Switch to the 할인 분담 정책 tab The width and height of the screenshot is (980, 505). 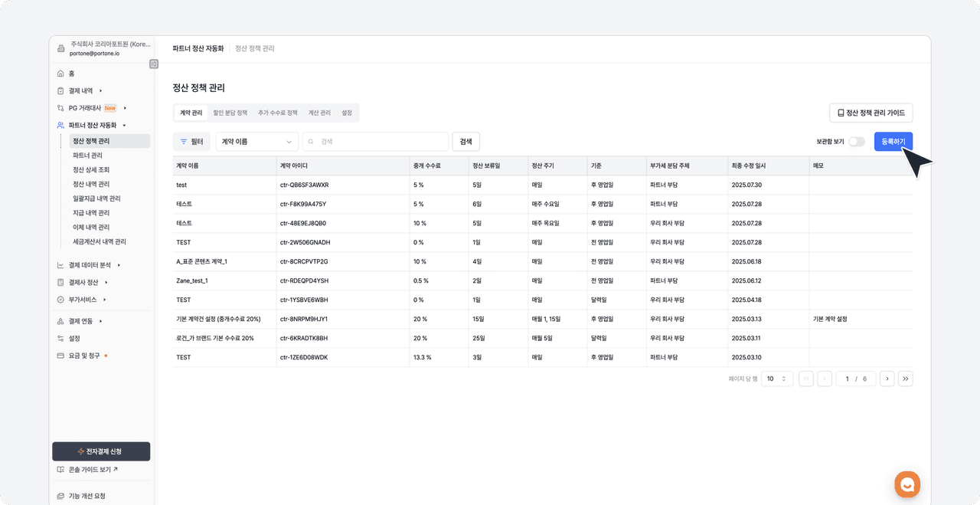[230, 113]
